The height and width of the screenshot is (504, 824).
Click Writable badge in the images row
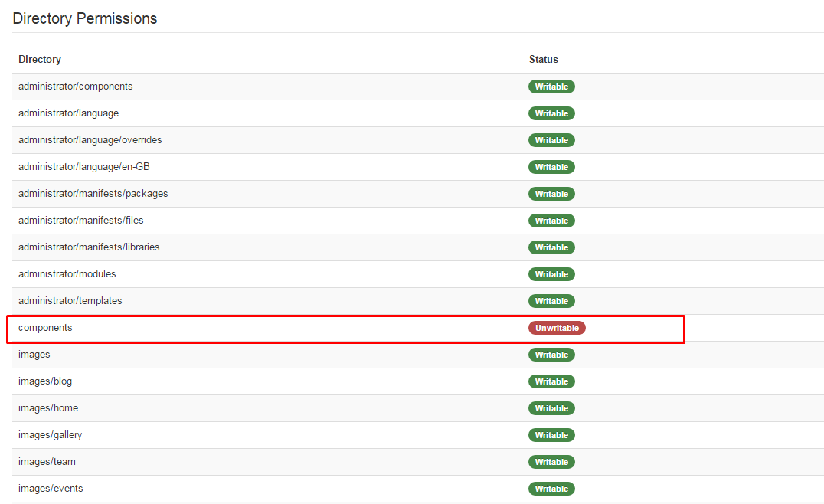(551, 355)
